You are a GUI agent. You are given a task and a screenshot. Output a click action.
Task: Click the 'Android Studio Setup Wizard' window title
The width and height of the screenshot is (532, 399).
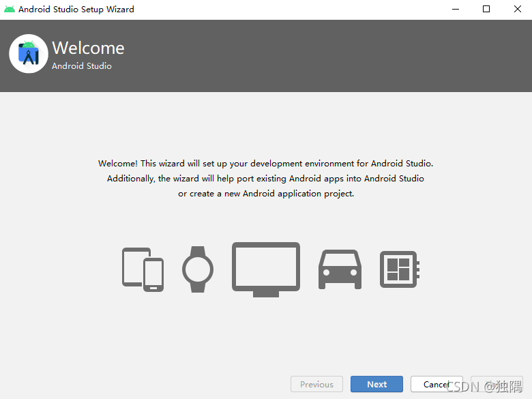click(76, 9)
